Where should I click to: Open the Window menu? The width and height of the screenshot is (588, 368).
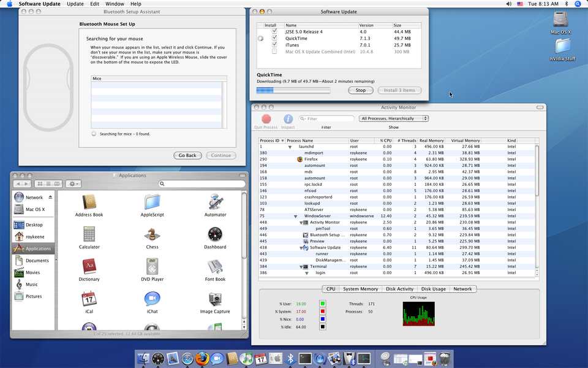(x=115, y=4)
